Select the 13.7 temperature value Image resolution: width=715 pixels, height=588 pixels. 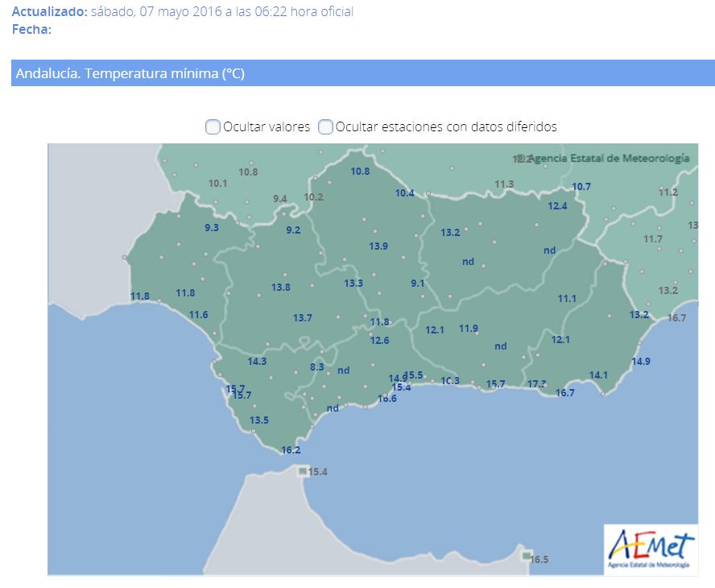coord(302,318)
